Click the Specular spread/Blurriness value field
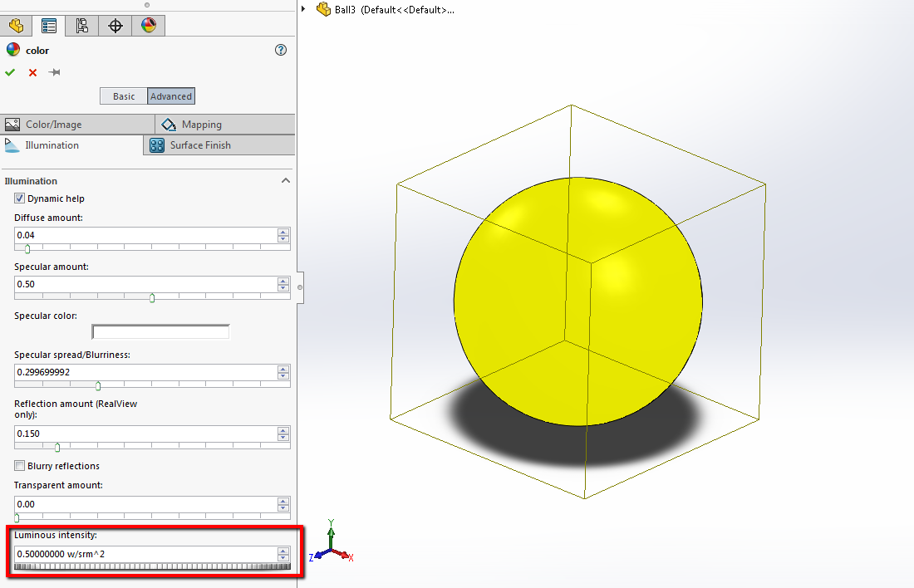Screen dimensions: 914x588 (x=145, y=372)
